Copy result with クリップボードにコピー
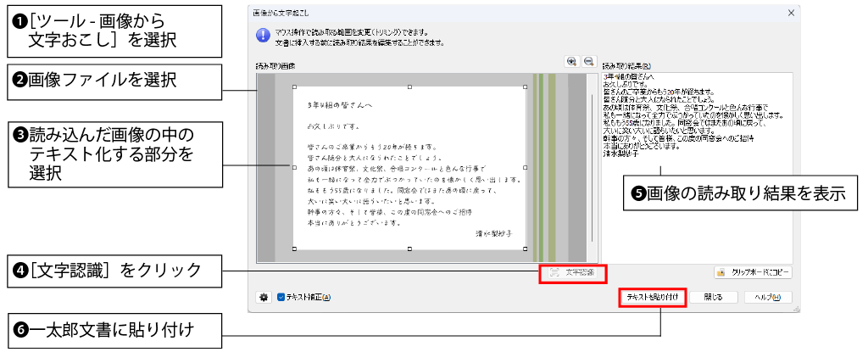868x352 pixels. (753, 273)
